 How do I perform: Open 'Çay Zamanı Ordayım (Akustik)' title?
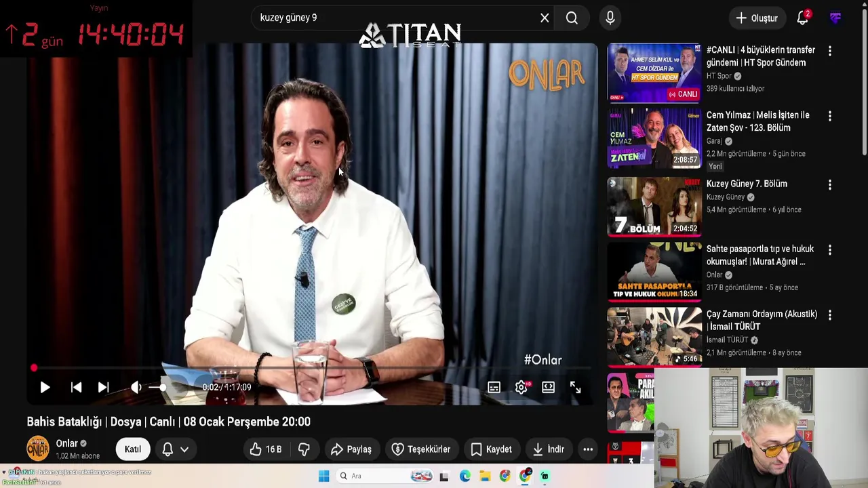(762, 321)
